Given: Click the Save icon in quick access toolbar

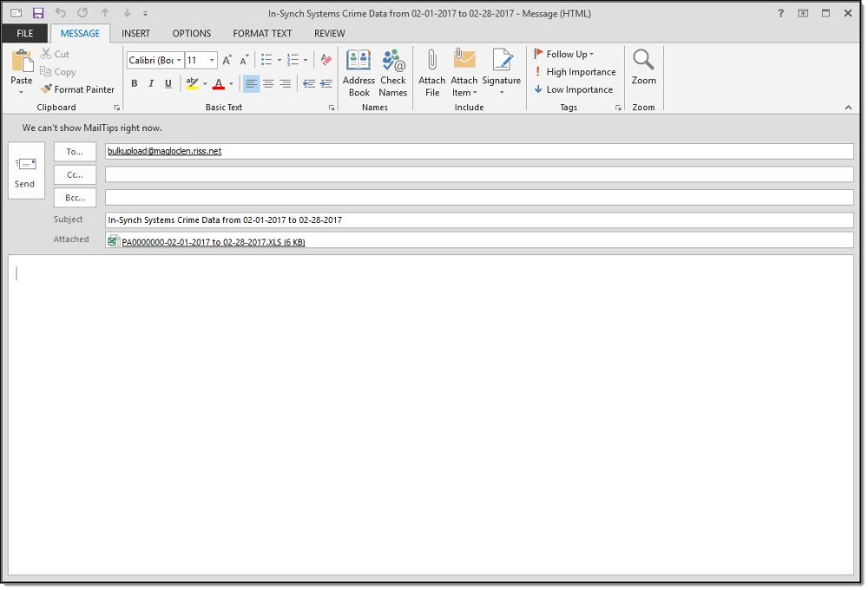Looking at the screenshot, I should (38, 13).
